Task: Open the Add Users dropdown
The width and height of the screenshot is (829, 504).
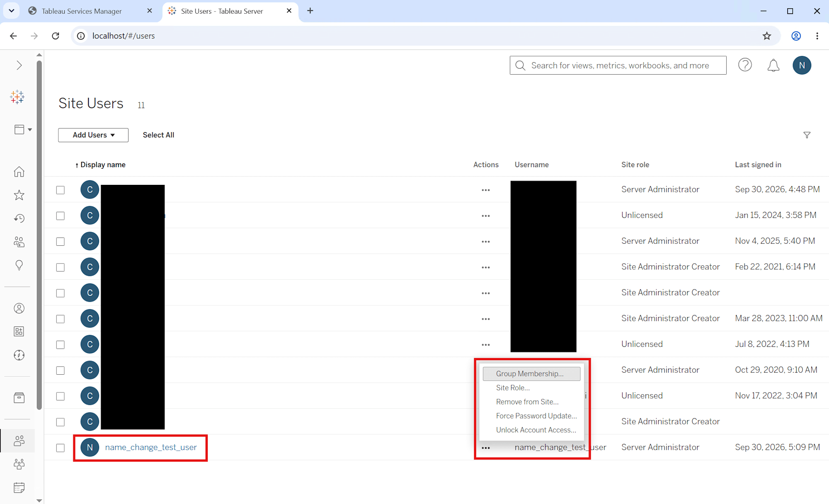Action: click(93, 135)
